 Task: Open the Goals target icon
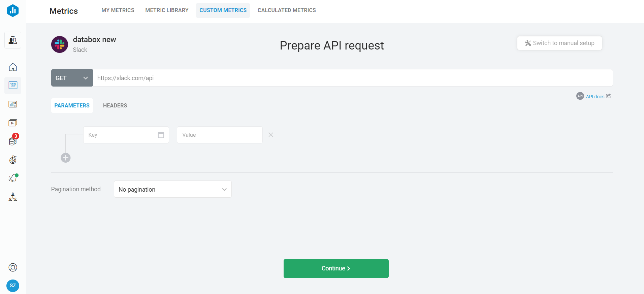click(13, 160)
